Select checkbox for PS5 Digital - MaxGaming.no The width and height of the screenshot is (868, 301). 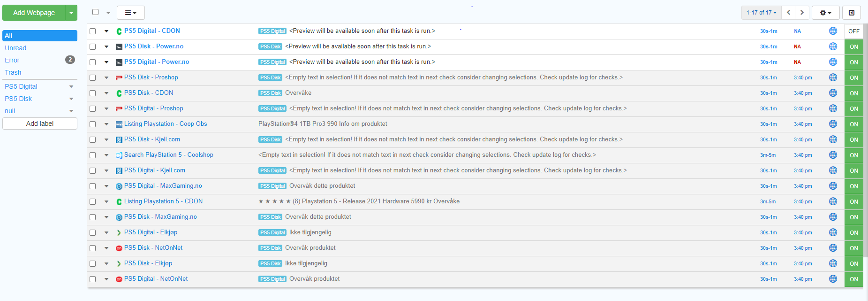(x=93, y=186)
